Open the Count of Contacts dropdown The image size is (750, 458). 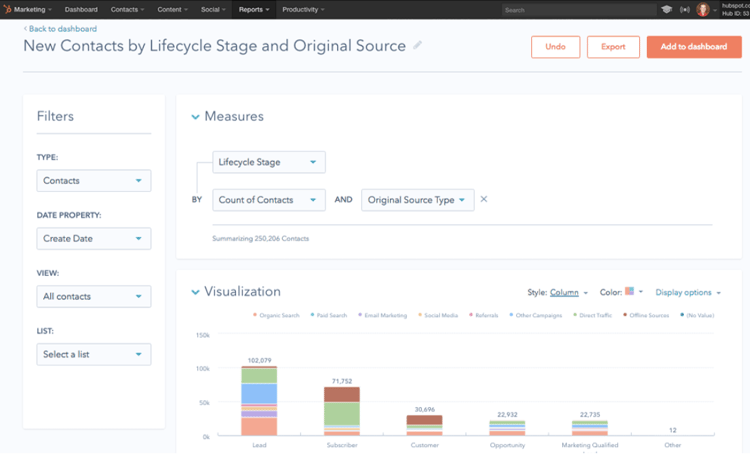pyautogui.click(x=268, y=200)
